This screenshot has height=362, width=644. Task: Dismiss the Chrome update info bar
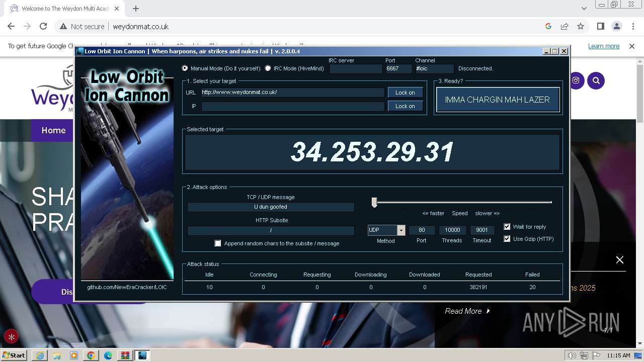[632, 46]
